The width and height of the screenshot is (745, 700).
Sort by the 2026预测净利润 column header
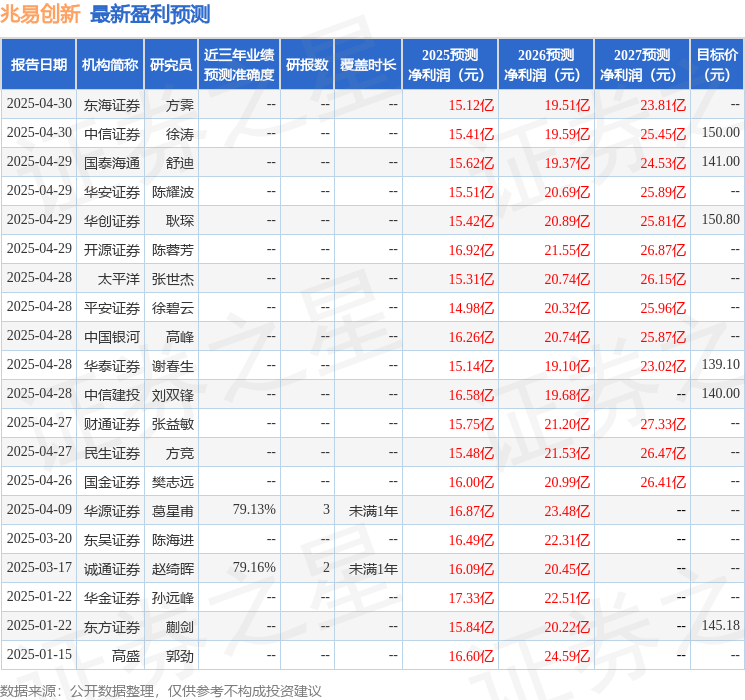[x=545, y=65]
